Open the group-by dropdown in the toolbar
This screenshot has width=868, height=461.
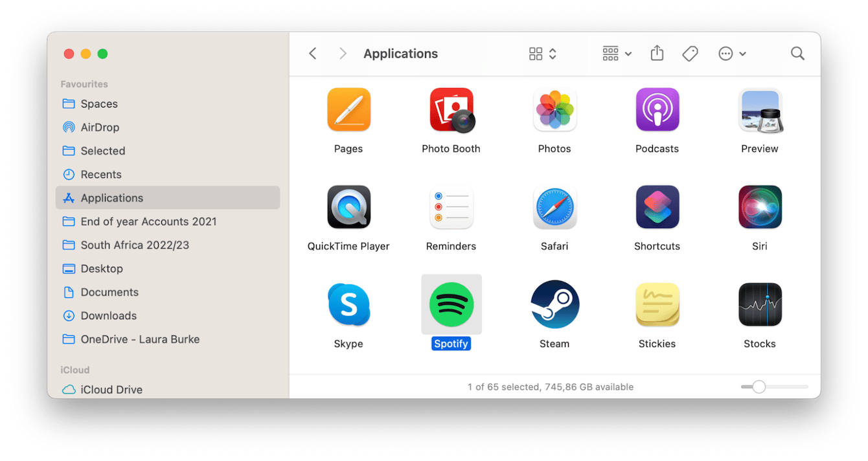pyautogui.click(x=616, y=53)
